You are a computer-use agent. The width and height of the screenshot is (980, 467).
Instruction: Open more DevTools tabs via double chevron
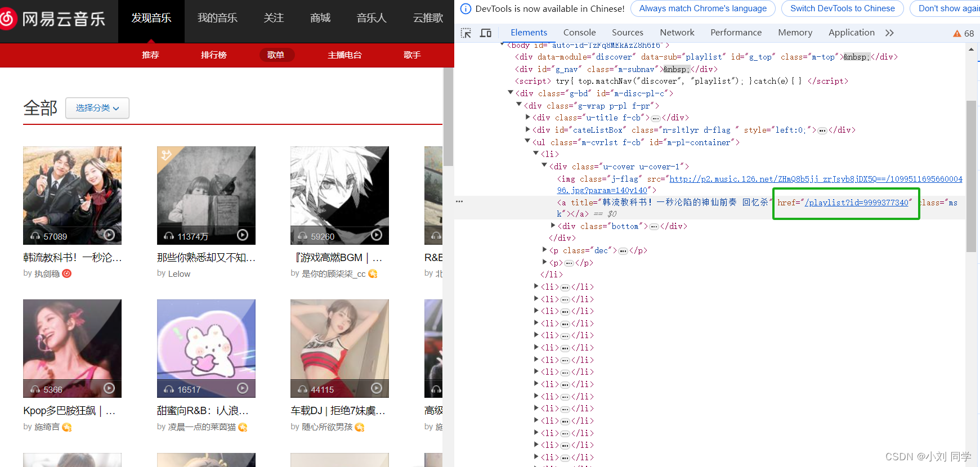(889, 33)
